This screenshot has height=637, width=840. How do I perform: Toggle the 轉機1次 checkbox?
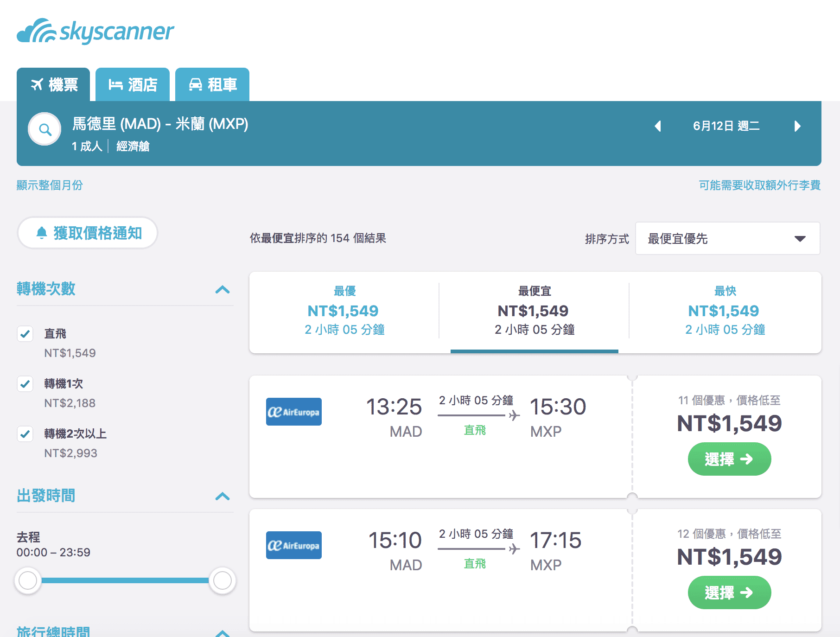[25, 384]
